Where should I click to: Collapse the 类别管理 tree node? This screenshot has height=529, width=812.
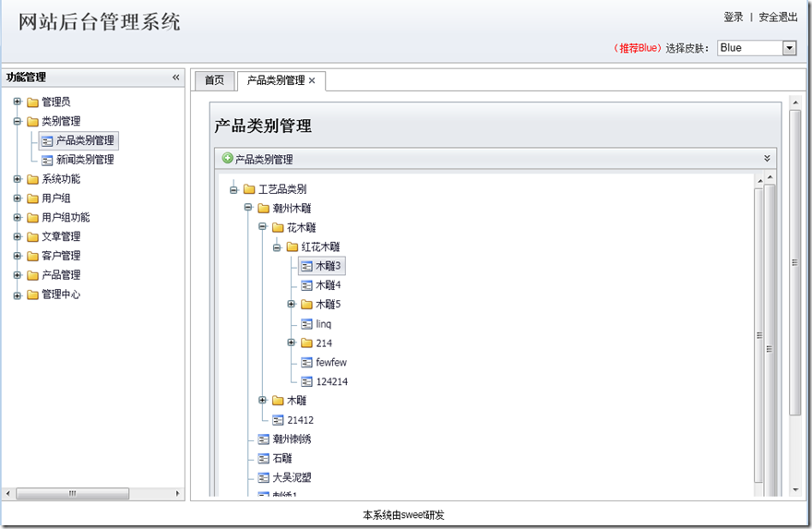click(x=18, y=121)
